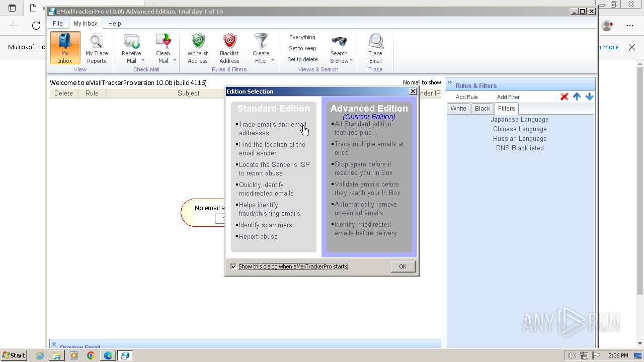The width and height of the screenshot is (644, 362).
Task: Open the Edge settings ellipsis menu
Action: (630, 26)
